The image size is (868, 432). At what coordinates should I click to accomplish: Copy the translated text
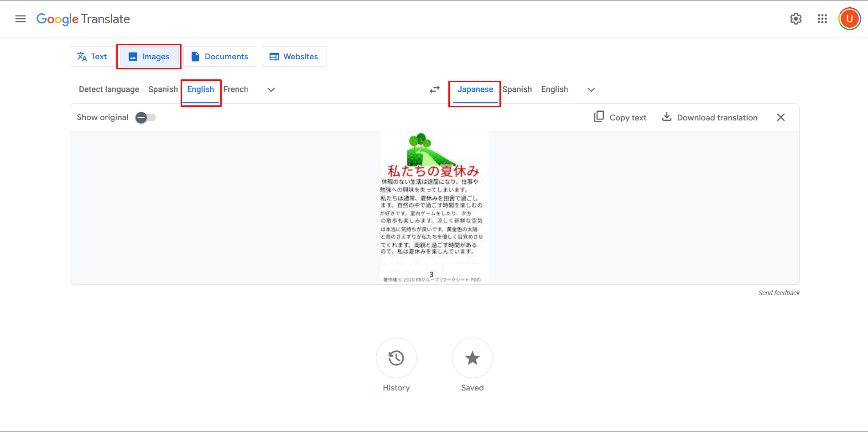click(620, 117)
